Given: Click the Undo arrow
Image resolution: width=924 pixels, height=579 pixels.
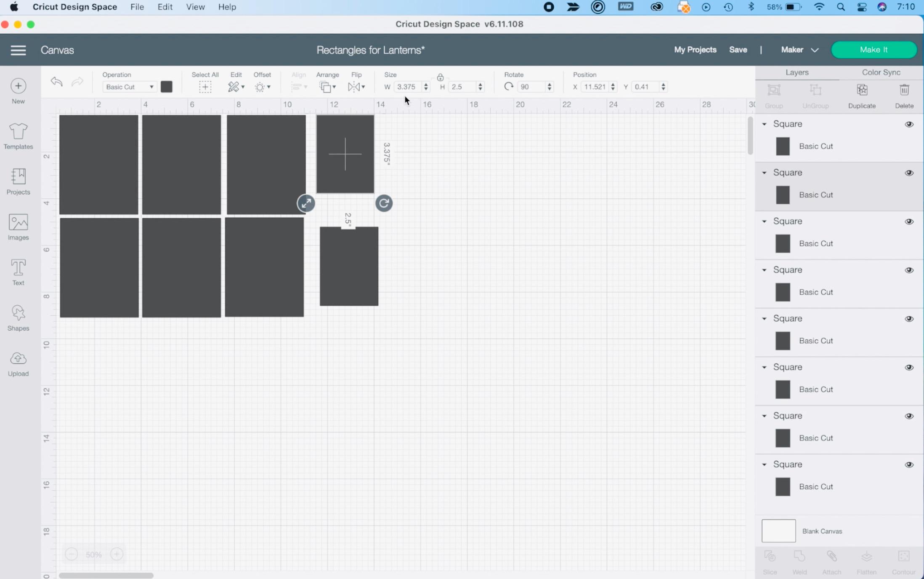Looking at the screenshot, I should pyautogui.click(x=56, y=81).
